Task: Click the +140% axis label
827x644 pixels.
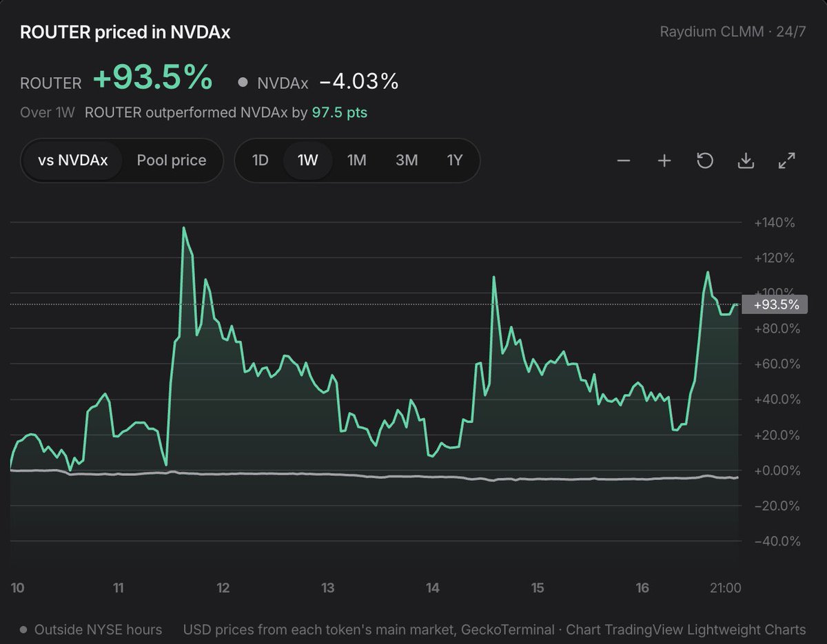Action: coord(775,223)
